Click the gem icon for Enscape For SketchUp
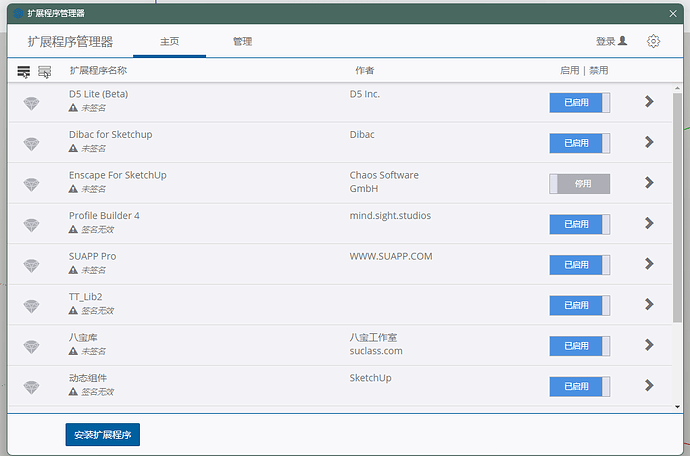690x456 pixels. coord(31,184)
